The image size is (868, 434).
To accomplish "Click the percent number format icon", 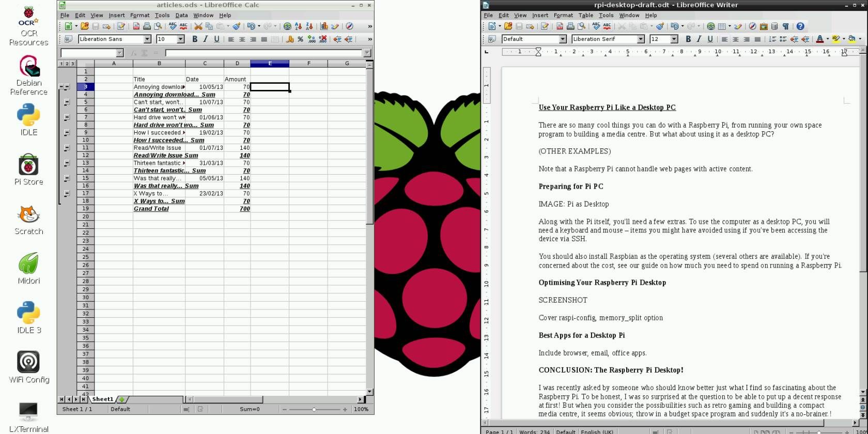I will click(300, 39).
